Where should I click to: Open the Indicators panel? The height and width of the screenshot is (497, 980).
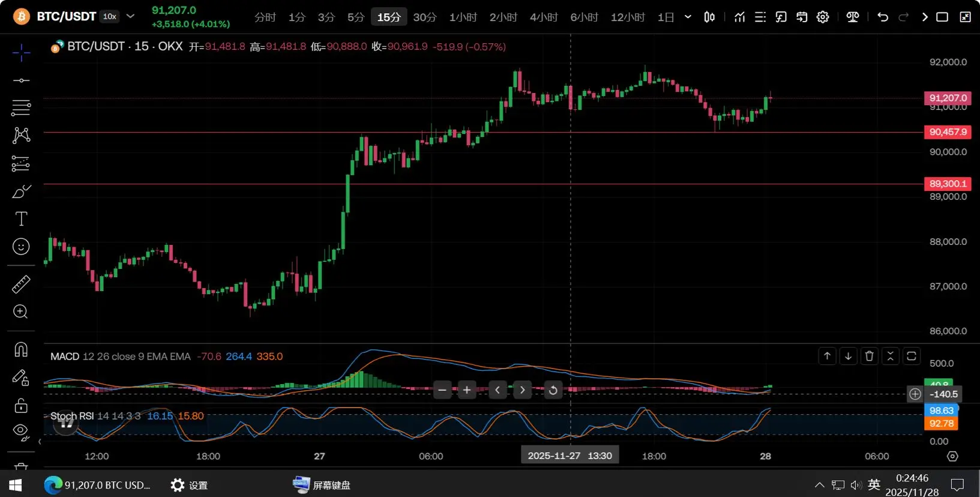point(740,17)
